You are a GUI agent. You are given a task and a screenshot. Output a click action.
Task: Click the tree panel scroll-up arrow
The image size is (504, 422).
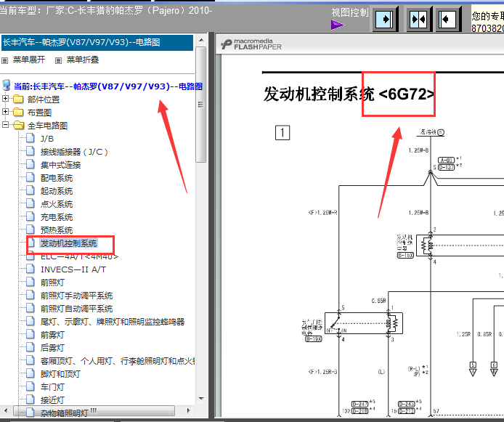tap(201, 40)
